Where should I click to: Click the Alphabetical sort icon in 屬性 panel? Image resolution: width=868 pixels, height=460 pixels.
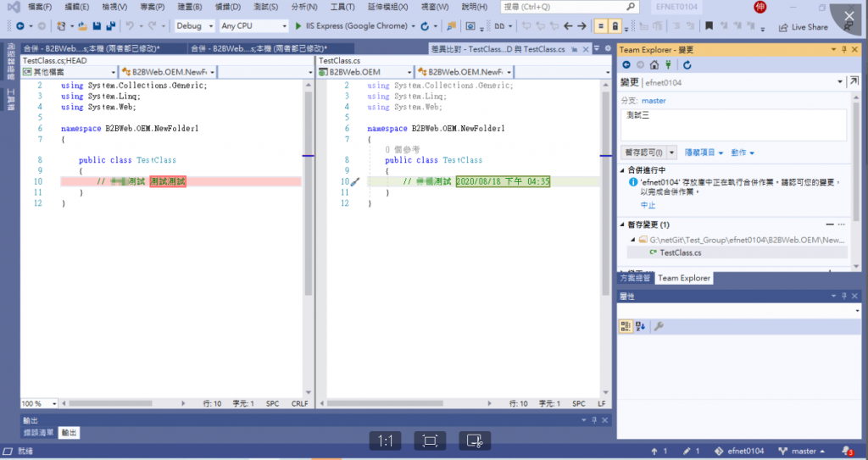pyautogui.click(x=640, y=327)
